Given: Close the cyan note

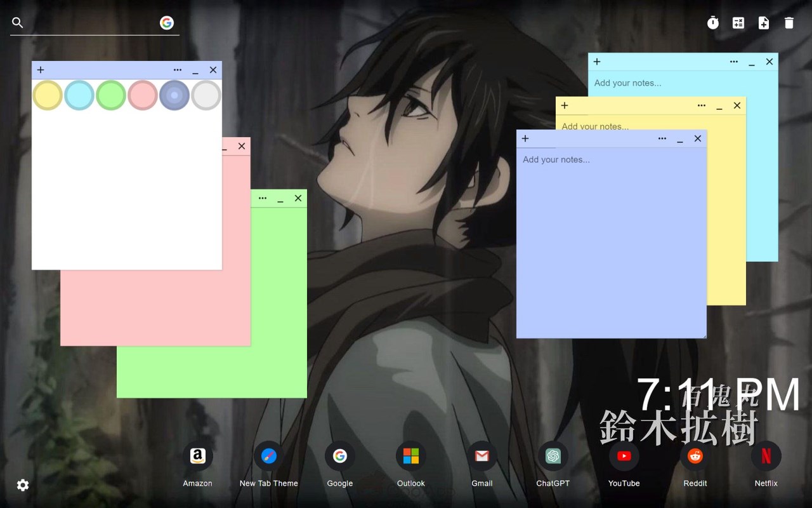Looking at the screenshot, I should click(x=769, y=62).
